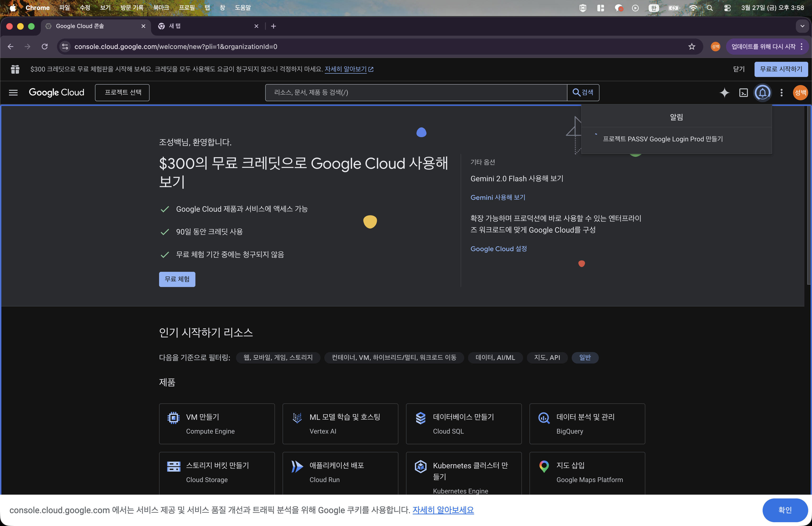Open the more options three-dot menu

point(781,92)
